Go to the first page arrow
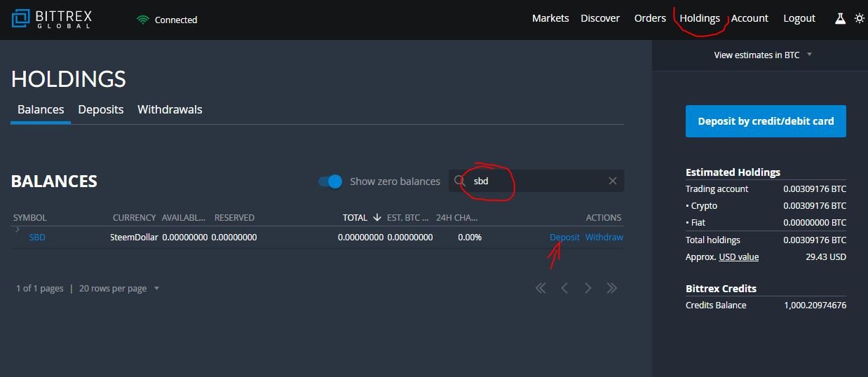Image resolution: width=868 pixels, height=377 pixels. coord(541,288)
